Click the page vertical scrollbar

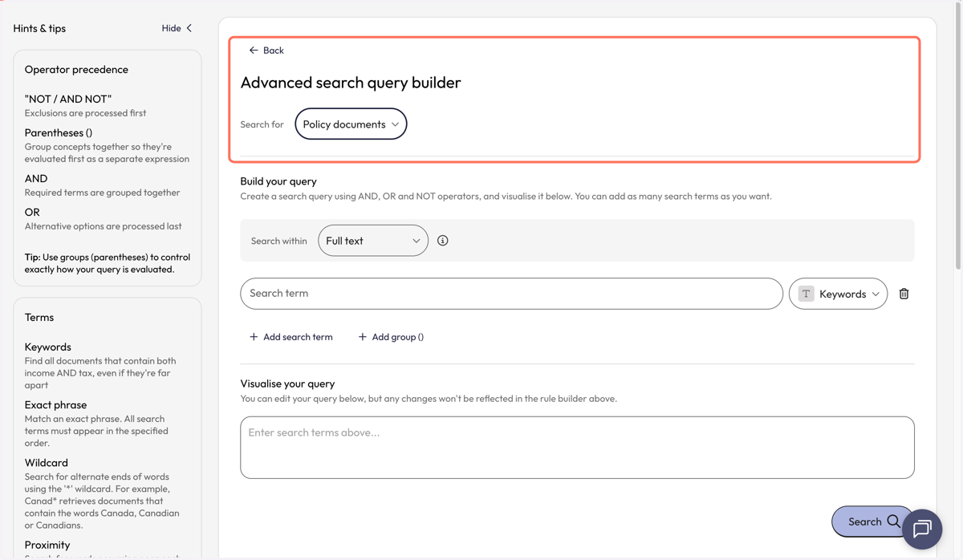[957, 136]
